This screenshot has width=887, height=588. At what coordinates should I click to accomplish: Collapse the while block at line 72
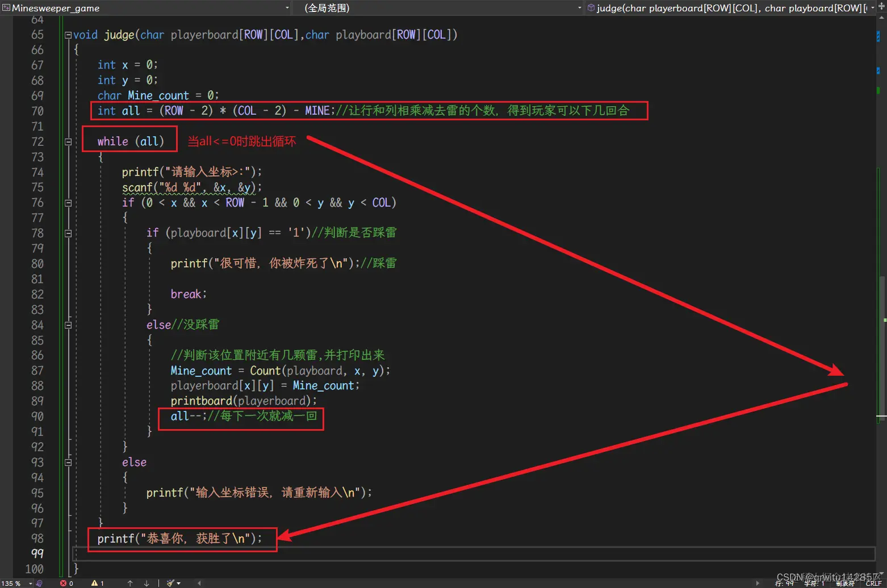(68, 142)
